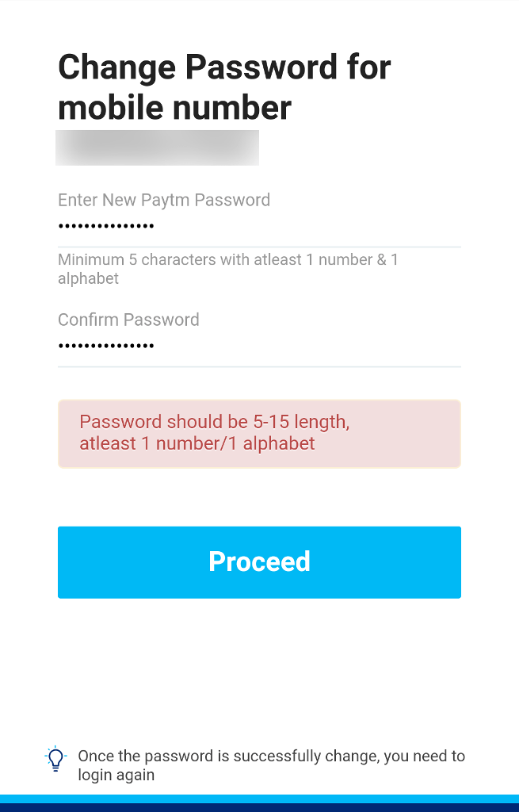Click the 'Change Password for' heading line
The height and width of the screenshot is (812, 519).
pyautogui.click(x=224, y=67)
